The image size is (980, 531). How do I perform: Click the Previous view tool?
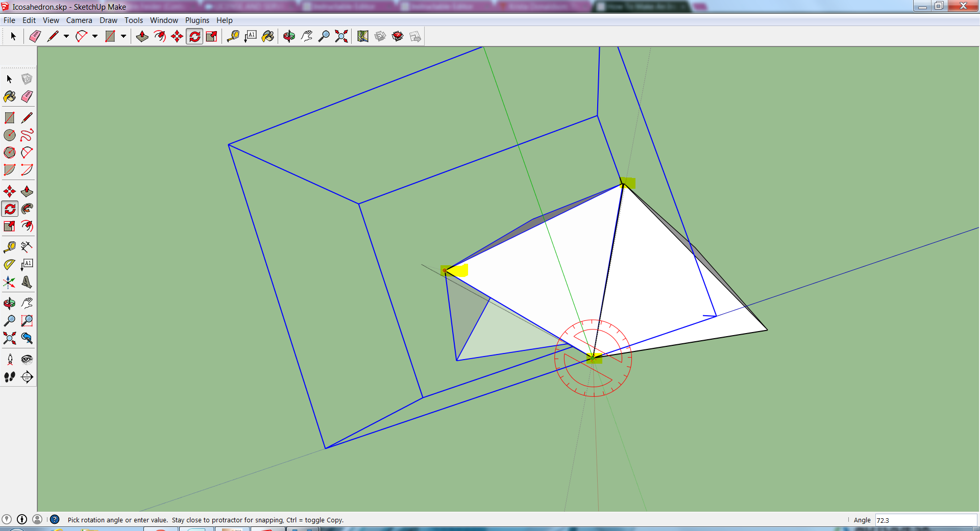[x=27, y=338]
